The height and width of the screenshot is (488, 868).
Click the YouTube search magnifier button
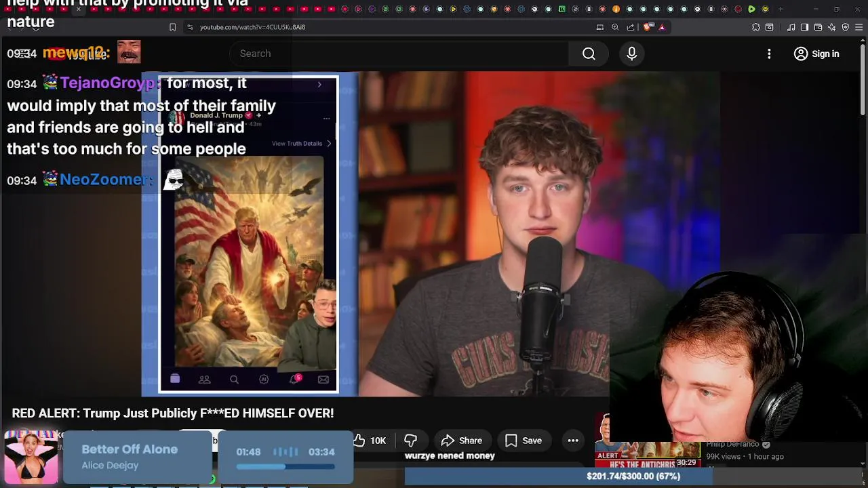coord(589,54)
